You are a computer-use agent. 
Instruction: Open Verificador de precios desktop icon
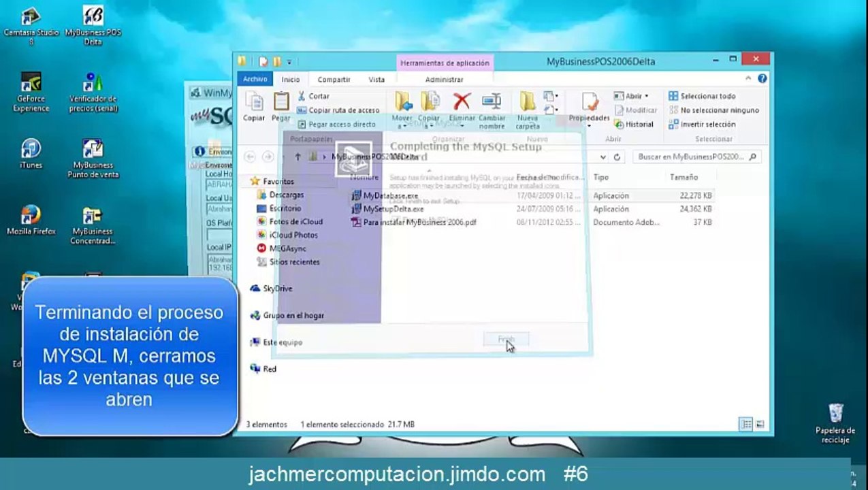93,92
